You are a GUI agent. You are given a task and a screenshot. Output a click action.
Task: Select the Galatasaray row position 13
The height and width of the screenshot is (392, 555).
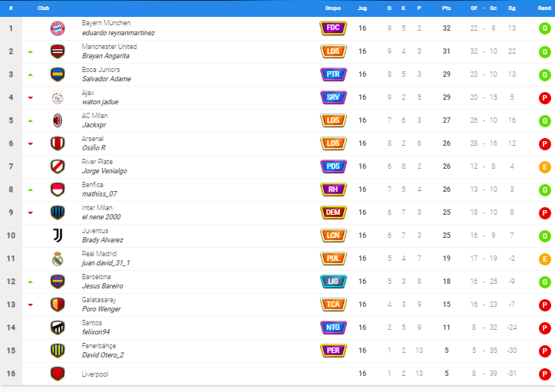pyautogui.click(x=11, y=305)
